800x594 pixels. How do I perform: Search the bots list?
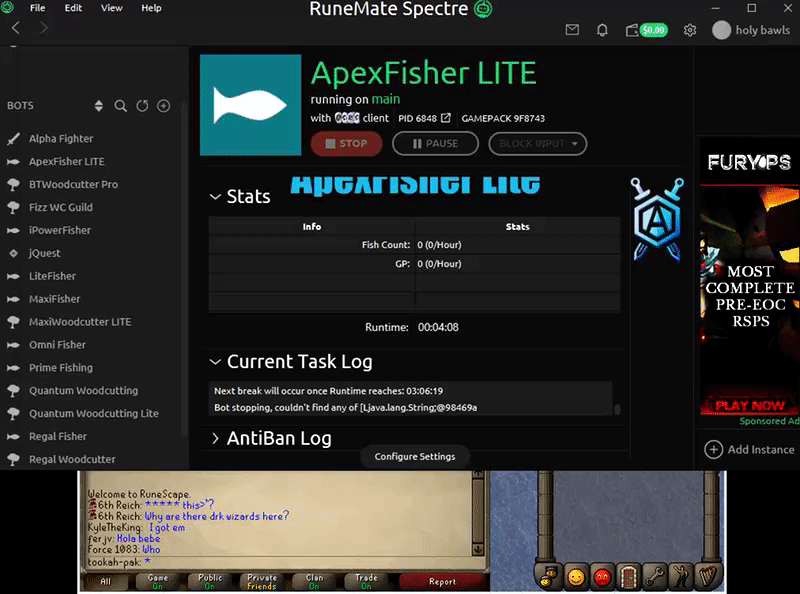pos(120,106)
